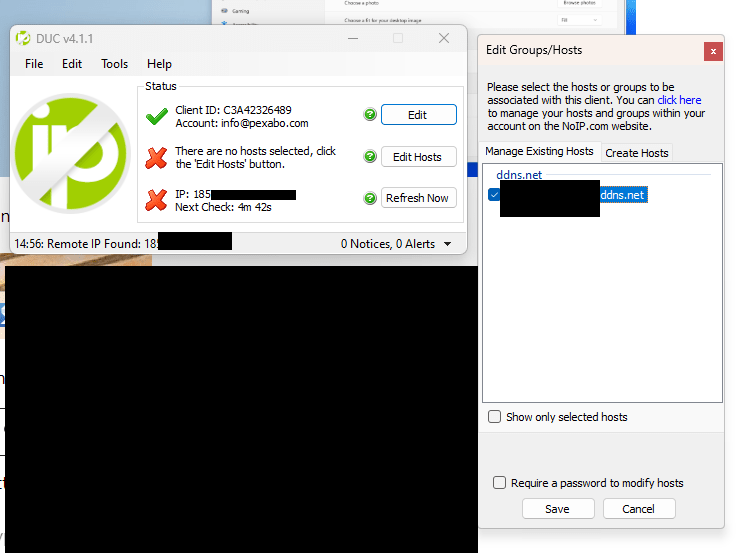Click the green help icon beside the Edit button
The height and width of the screenshot is (553, 754).
370,114
